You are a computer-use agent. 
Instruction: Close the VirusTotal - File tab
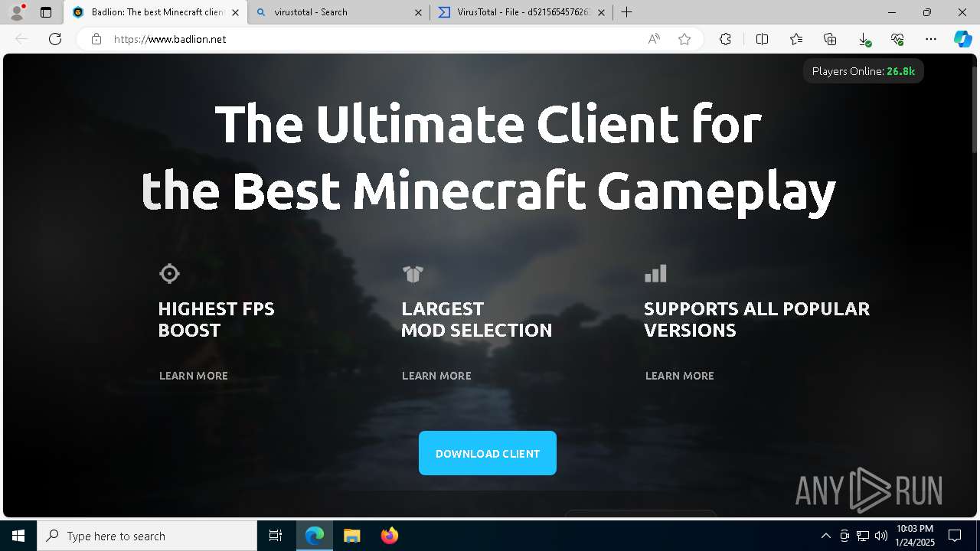click(601, 12)
